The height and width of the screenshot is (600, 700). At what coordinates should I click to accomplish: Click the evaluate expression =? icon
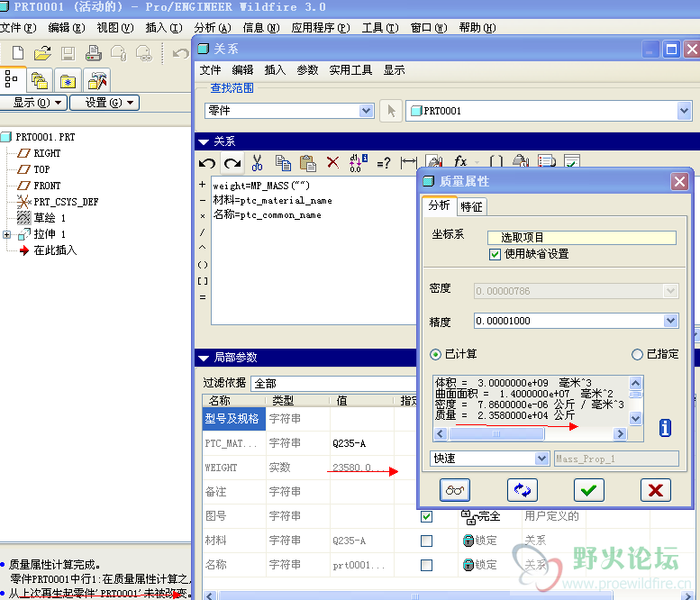click(x=384, y=163)
